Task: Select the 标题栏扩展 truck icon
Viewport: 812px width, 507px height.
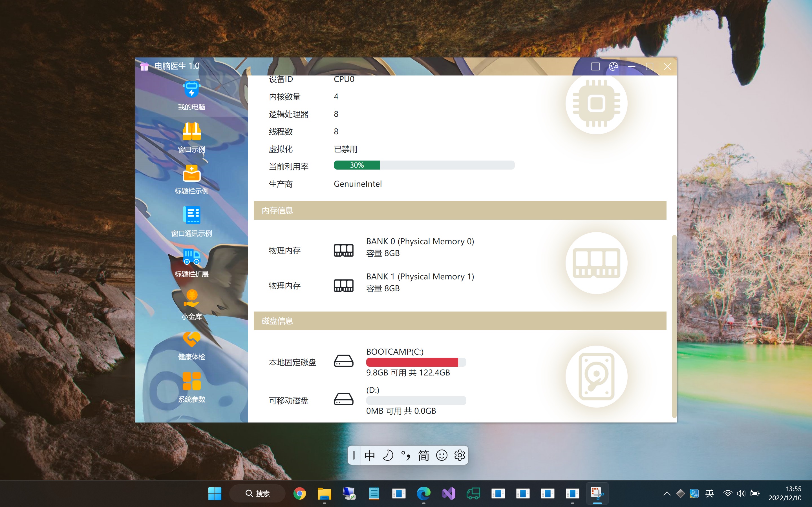Action: (191, 257)
